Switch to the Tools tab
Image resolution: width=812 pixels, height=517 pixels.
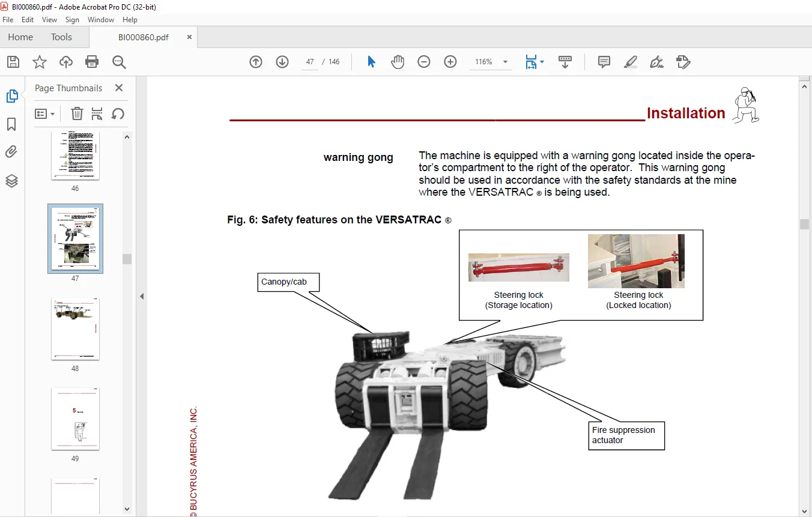[x=61, y=37]
